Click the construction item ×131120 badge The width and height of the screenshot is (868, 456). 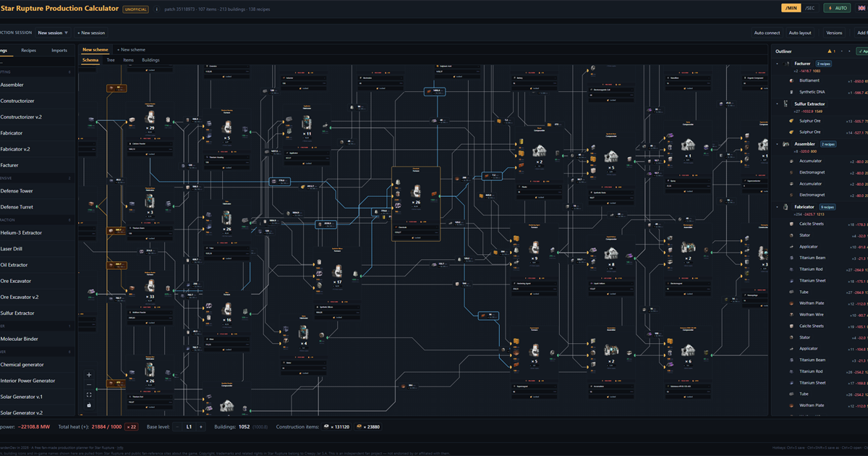[337, 427]
